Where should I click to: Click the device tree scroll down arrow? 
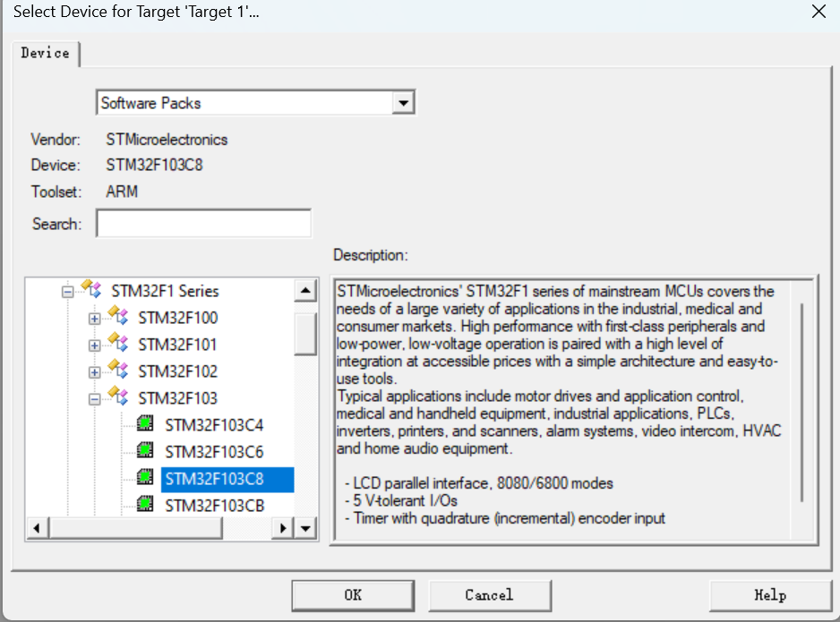point(305,528)
